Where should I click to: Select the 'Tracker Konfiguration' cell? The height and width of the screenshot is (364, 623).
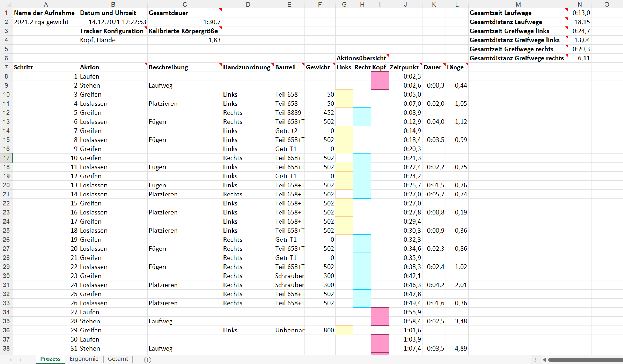coord(113,31)
